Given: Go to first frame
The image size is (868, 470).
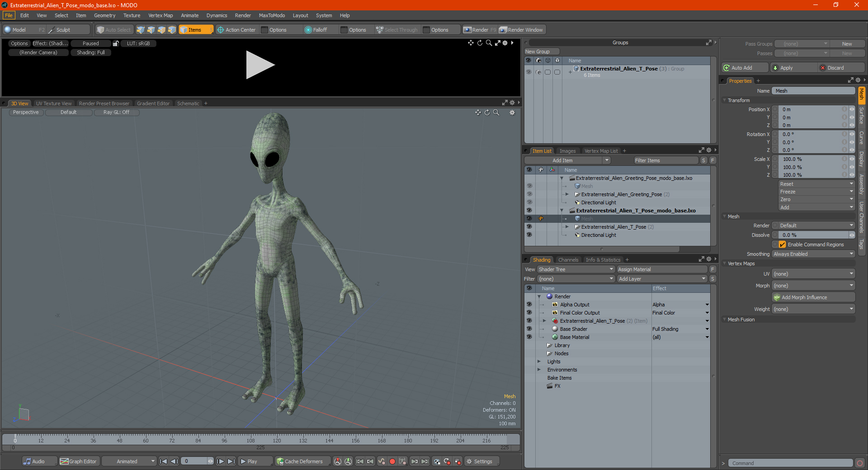Looking at the screenshot, I should (164, 461).
